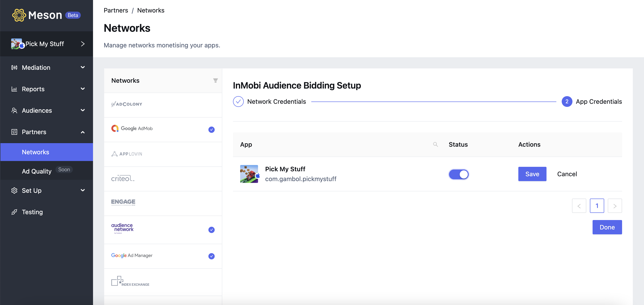This screenshot has width=644, height=305.
Task: Expand the Mediation menu chevron
Action: (x=83, y=67)
